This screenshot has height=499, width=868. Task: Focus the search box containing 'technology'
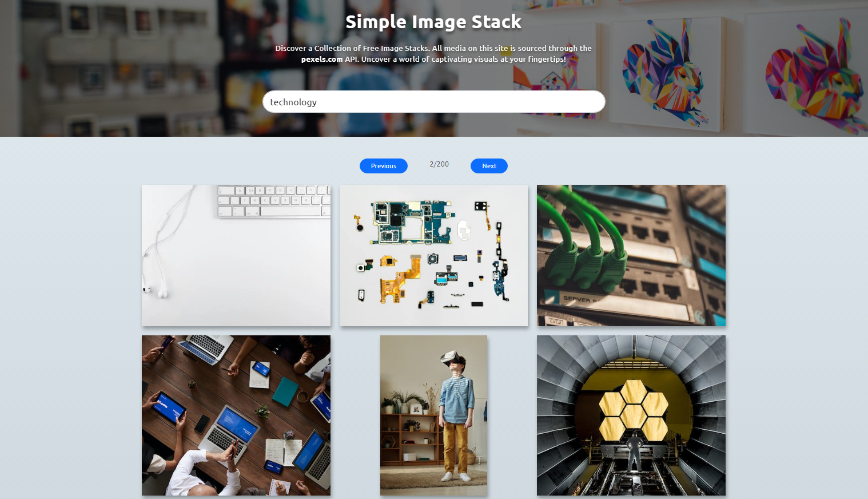point(433,102)
